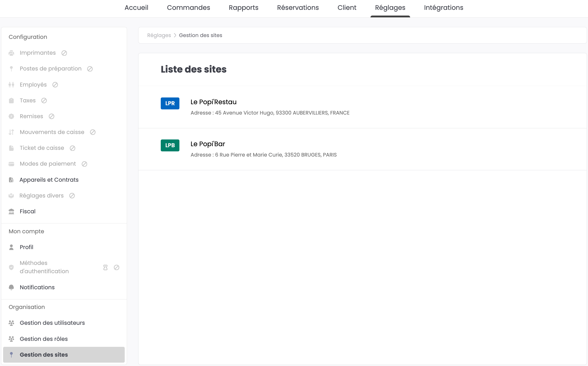Image resolution: width=588 pixels, height=366 pixels.
Task: Click the hourglass icon beside Méthodes d'authentification
Action: click(105, 267)
